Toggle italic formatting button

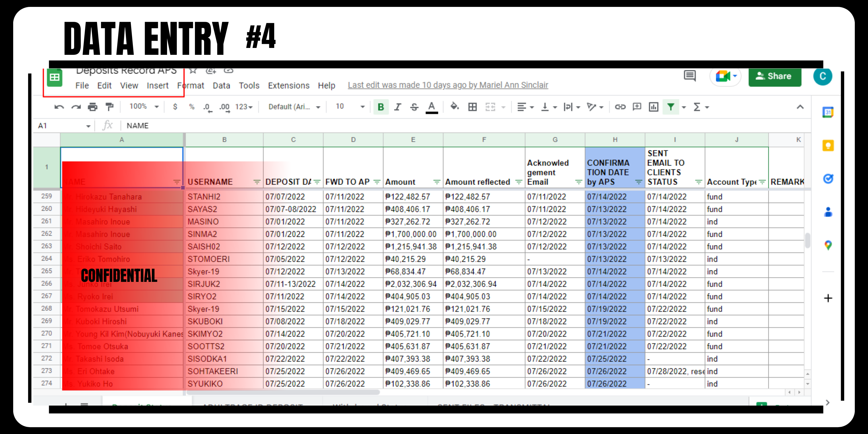(x=398, y=107)
